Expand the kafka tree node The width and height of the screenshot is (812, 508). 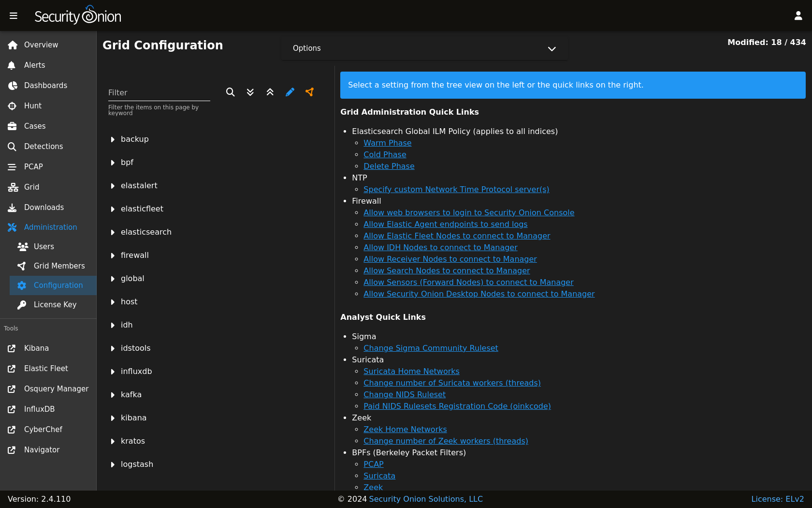113,395
